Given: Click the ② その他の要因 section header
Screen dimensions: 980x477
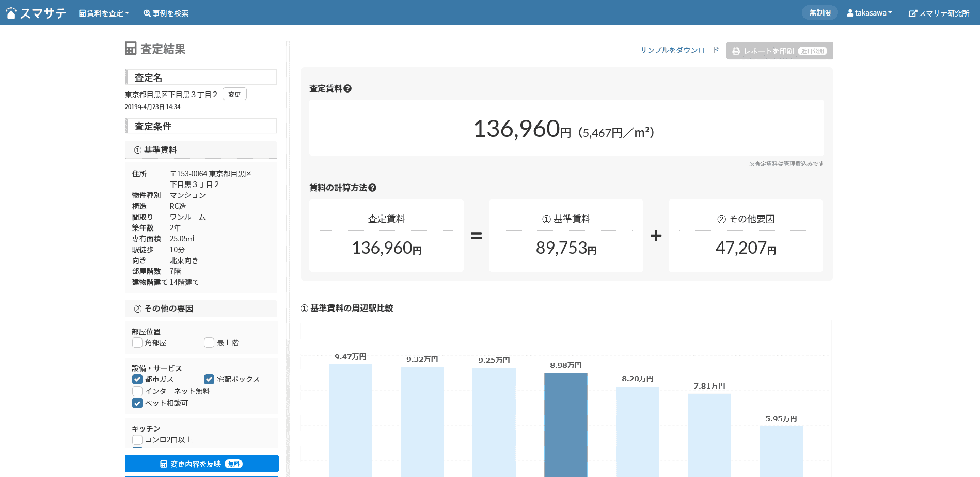Looking at the screenshot, I should (x=201, y=309).
